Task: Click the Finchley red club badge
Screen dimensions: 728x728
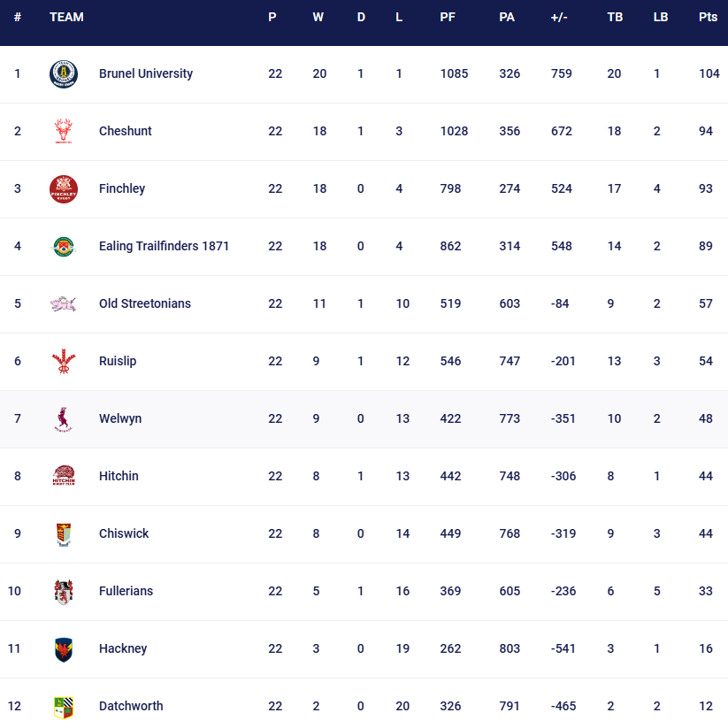Action: pyautogui.click(x=64, y=188)
